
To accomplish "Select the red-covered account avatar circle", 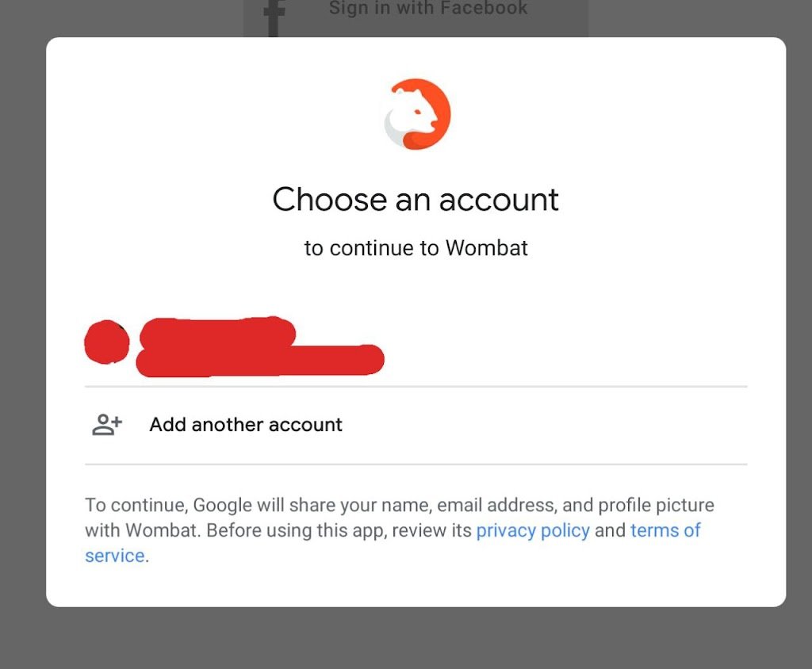I will 107,342.
